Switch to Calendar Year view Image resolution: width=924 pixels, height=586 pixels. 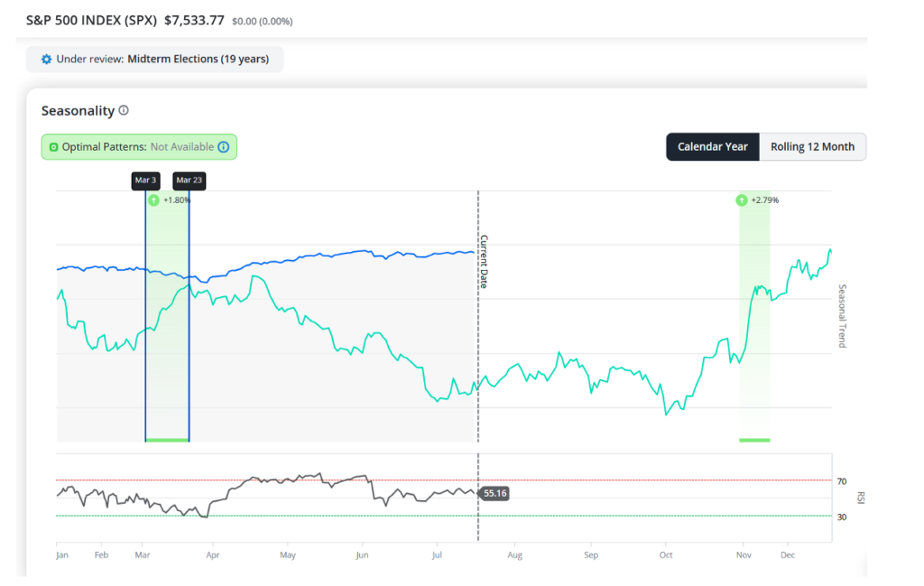713,147
